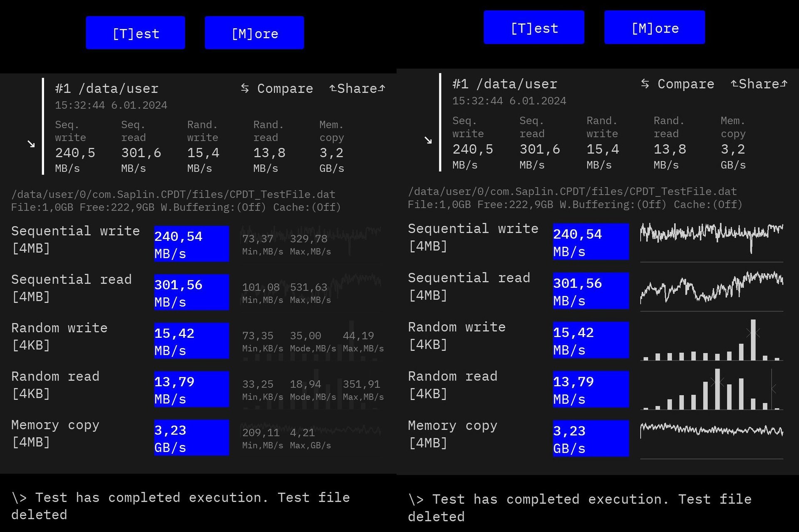Click the Random write histogram chart
The image size is (799, 532).
coord(711,340)
